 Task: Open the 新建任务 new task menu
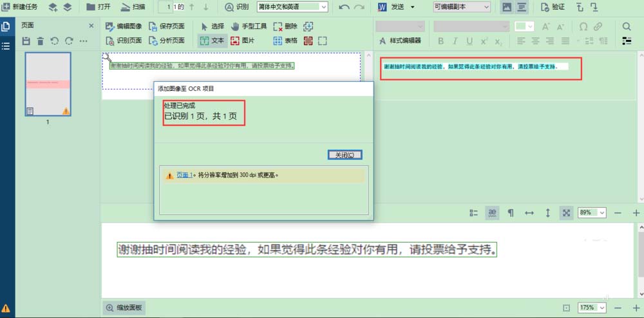[21, 7]
